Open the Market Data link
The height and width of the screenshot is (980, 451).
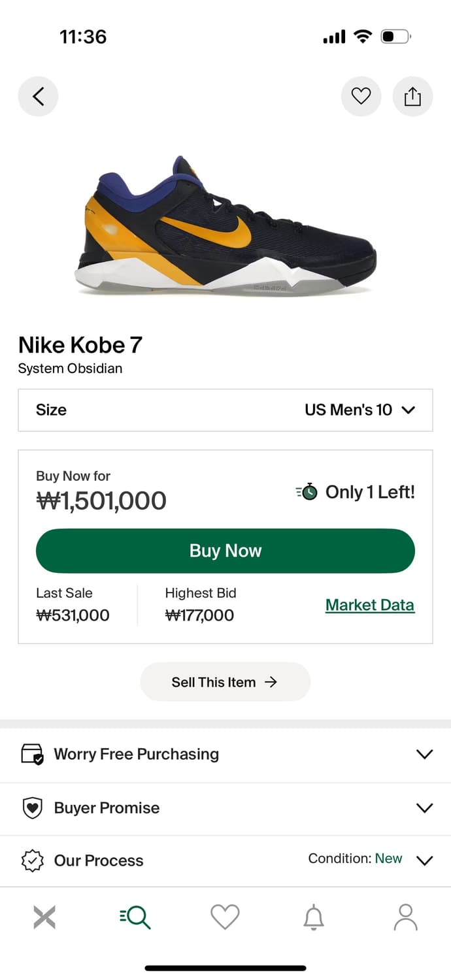tap(369, 605)
